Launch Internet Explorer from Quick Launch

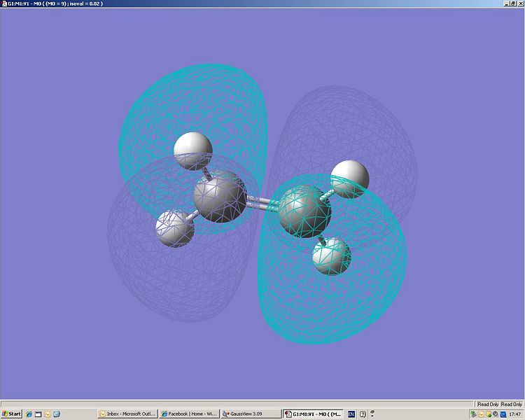(x=29, y=414)
